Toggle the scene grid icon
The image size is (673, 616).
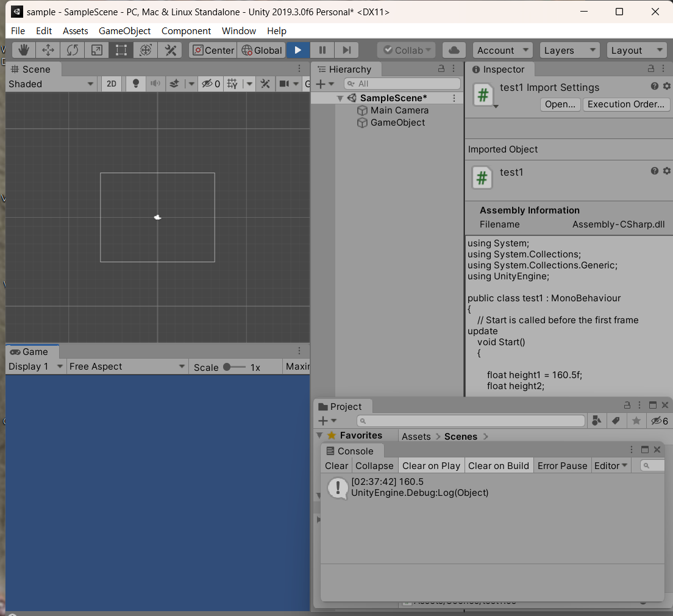[232, 84]
